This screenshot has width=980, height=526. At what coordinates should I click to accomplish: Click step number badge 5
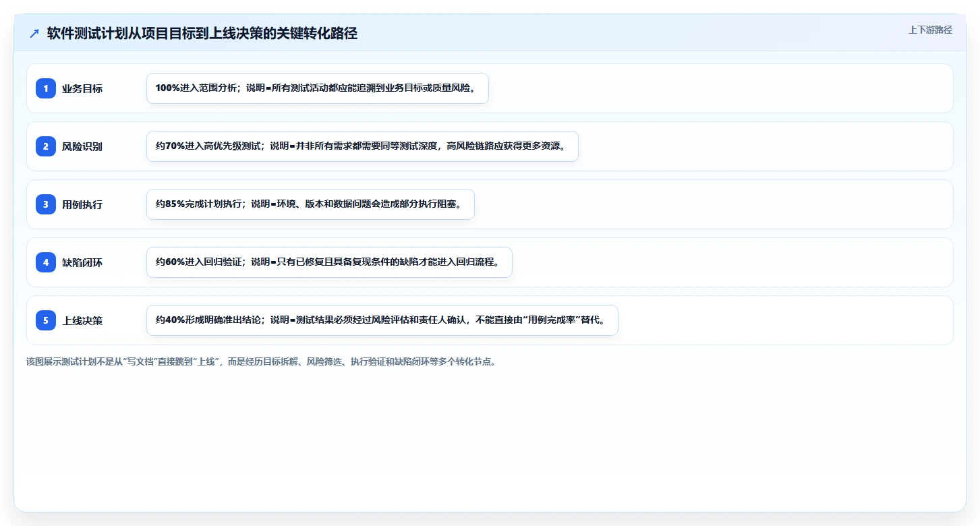pyautogui.click(x=46, y=320)
